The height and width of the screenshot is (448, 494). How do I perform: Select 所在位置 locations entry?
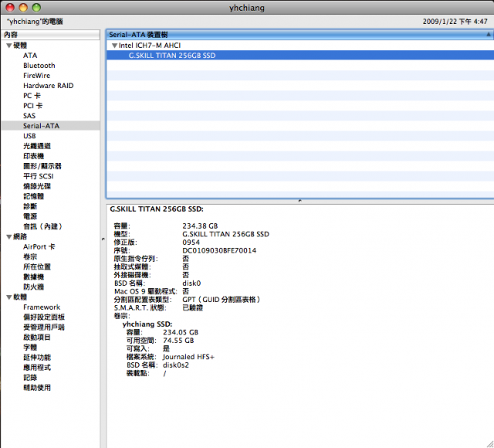tap(37, 267)
